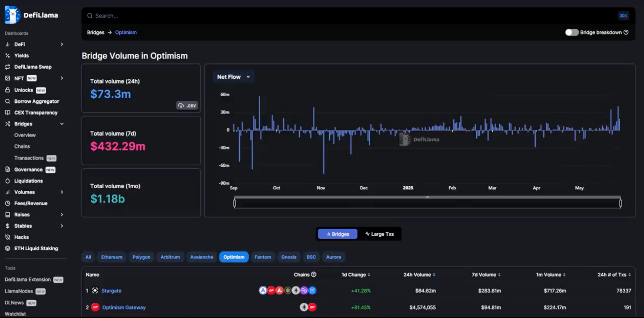Sort by 1m Volume column
644x318 pixels.
click(551, 275)
